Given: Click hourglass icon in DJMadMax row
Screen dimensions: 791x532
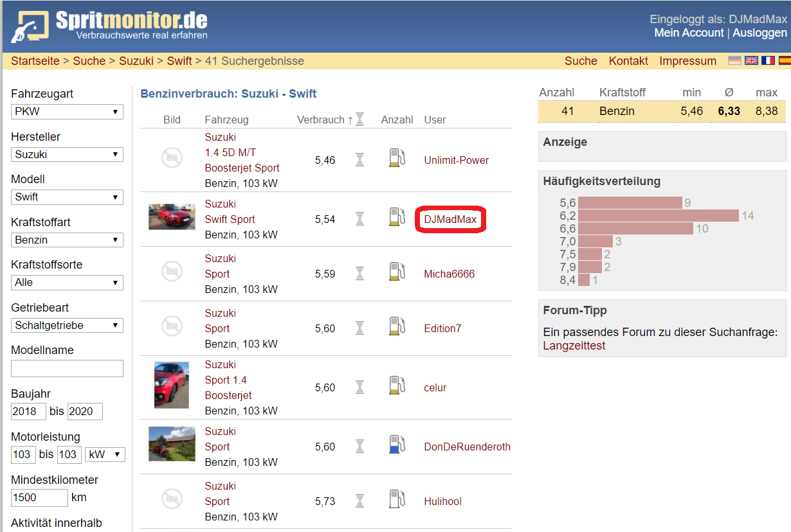Looking at the screenshot, I should click(x=360, y=219).
